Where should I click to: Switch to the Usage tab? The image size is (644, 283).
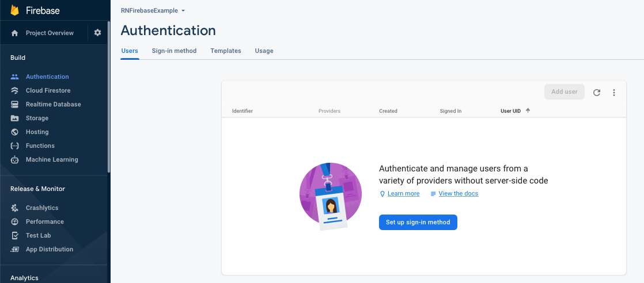(x=264, y=51)
